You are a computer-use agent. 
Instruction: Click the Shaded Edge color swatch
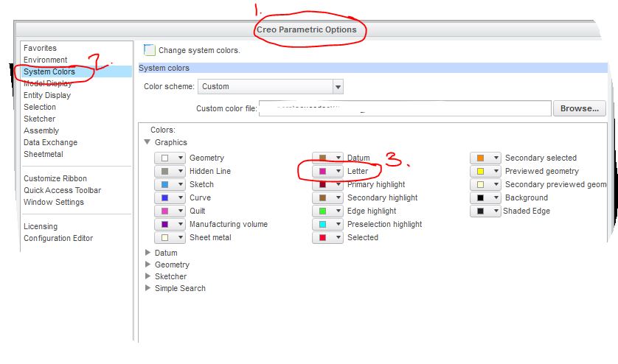click(x=480, y=211)
